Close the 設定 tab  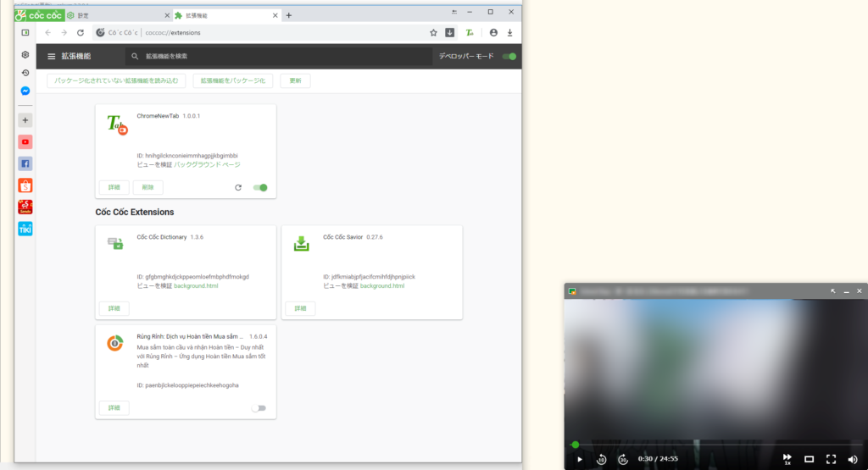coord(167,15)
